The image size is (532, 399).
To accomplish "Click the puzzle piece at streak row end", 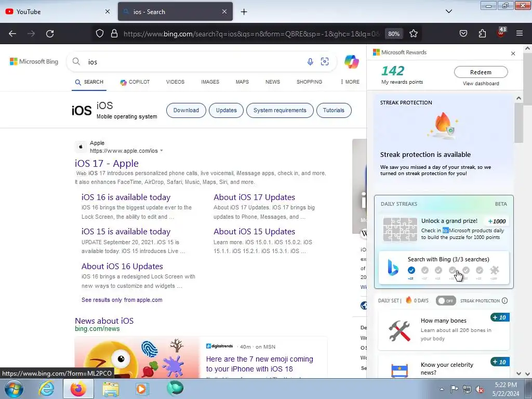I will click(x=495, y=270).
